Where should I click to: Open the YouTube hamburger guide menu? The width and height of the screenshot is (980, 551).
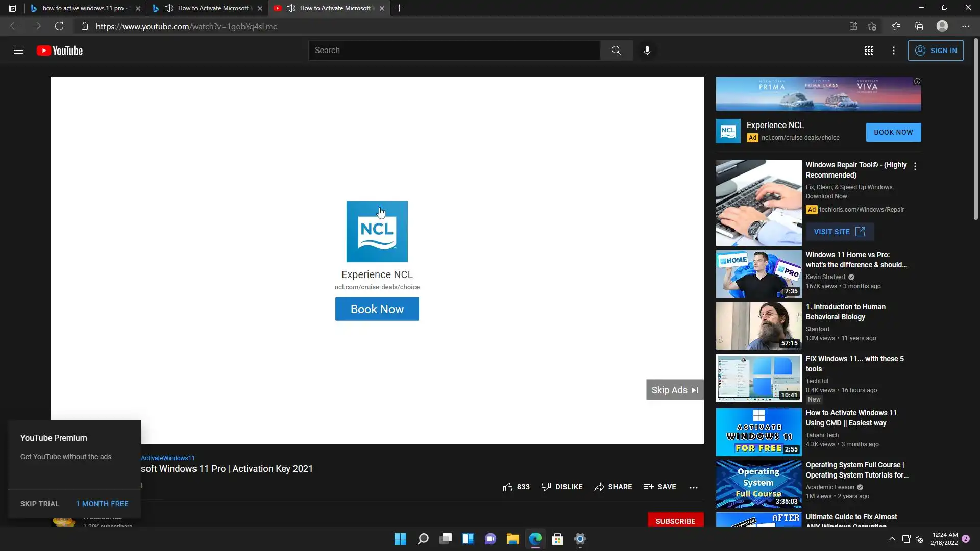[x=18, y=51]
